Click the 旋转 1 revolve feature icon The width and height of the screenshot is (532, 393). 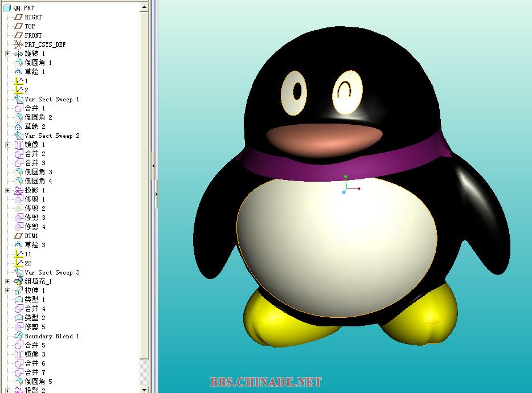(18, 54)
